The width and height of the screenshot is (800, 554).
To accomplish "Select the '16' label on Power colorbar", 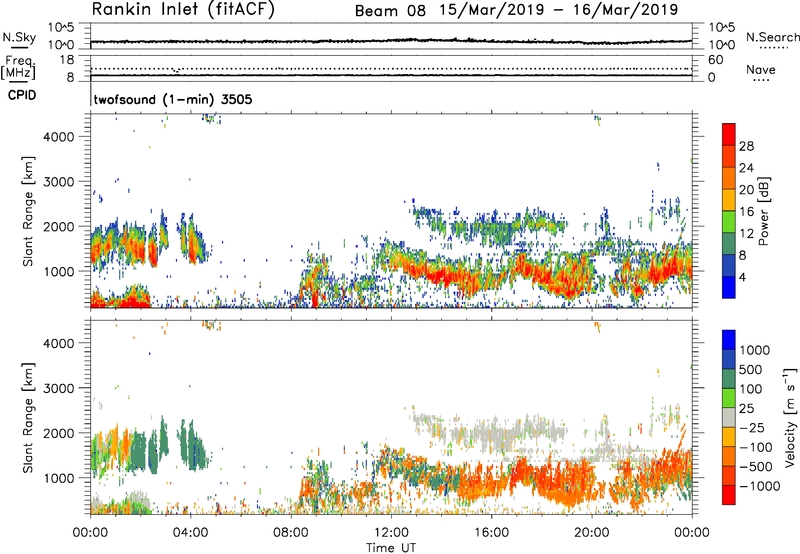I will click(746, 212).
